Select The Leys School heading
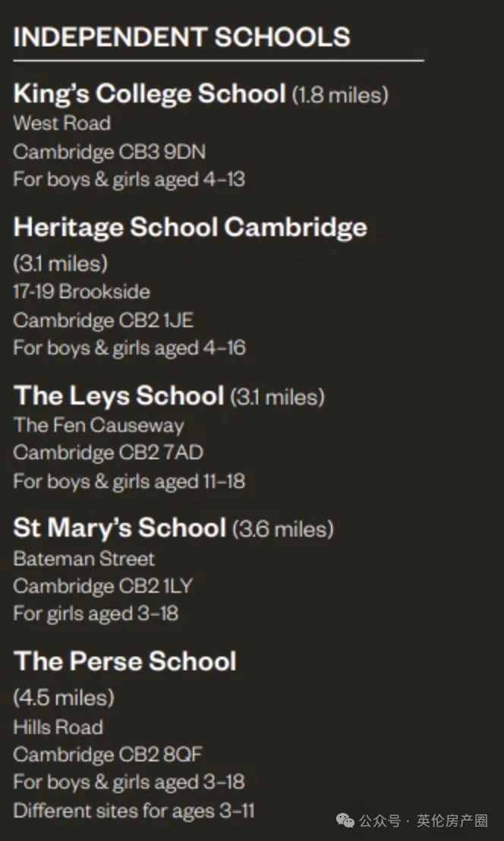Viewport: 504px width, 841px height. (118, 395)
